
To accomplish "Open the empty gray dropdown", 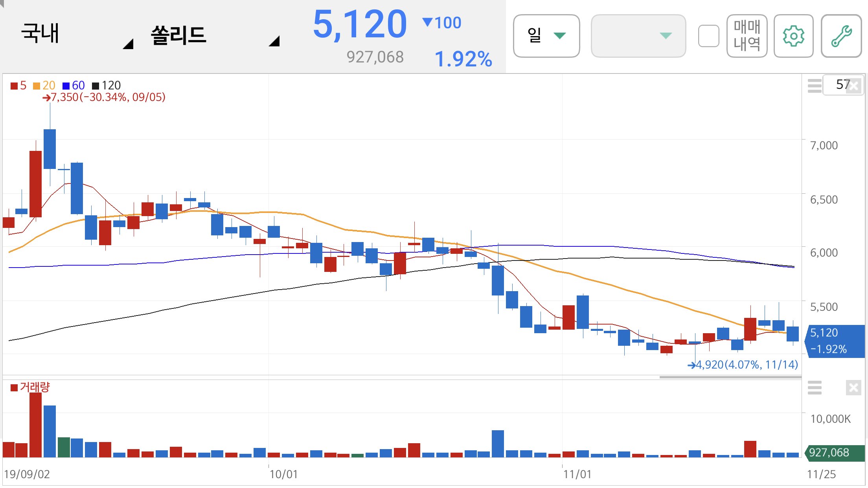I will tap(638, 36).
